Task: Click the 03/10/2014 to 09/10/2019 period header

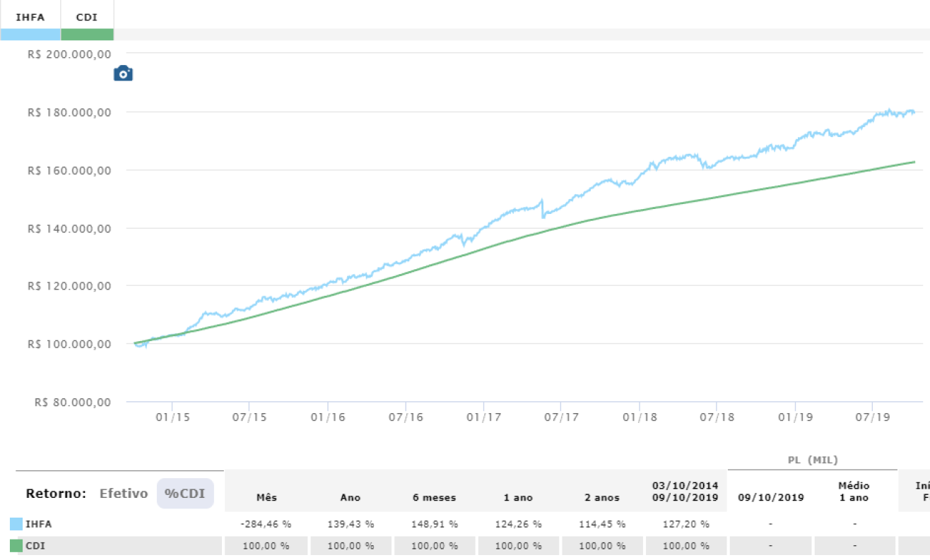Action: tap(685, 491)
